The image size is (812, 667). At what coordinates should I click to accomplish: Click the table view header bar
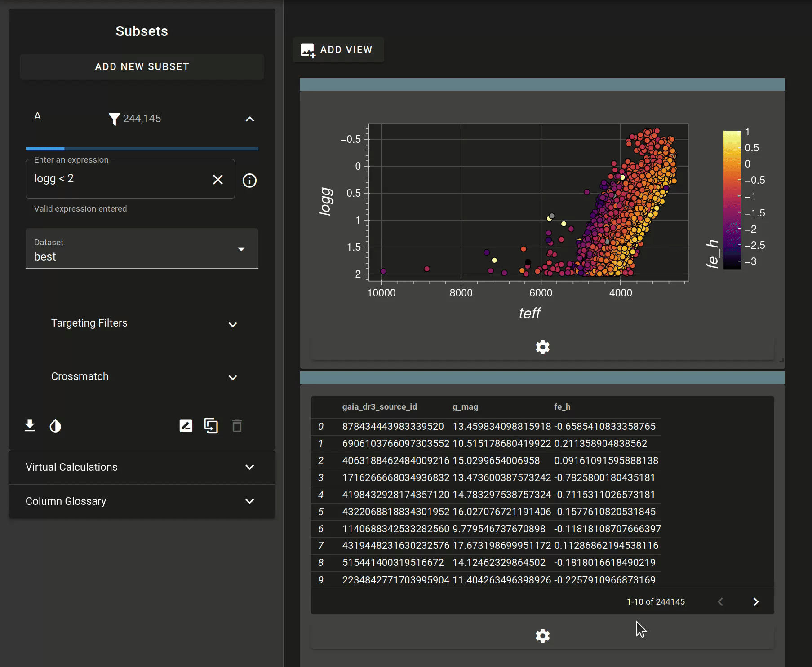(x=542, y=378)
